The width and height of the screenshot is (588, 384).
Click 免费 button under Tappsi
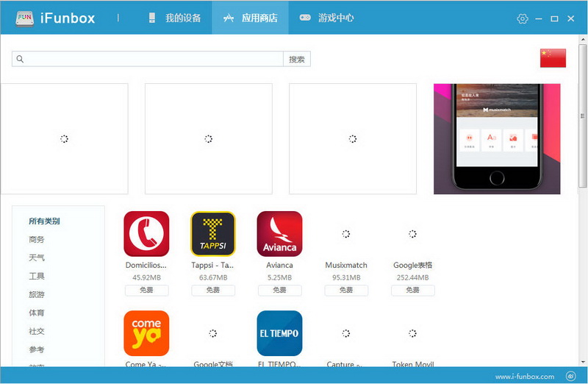213,290
